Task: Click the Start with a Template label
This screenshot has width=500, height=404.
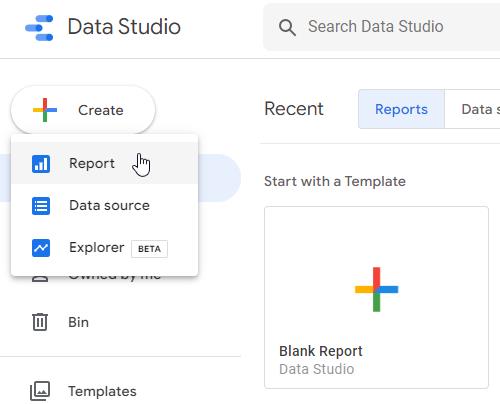Action: tap(335, 181)
